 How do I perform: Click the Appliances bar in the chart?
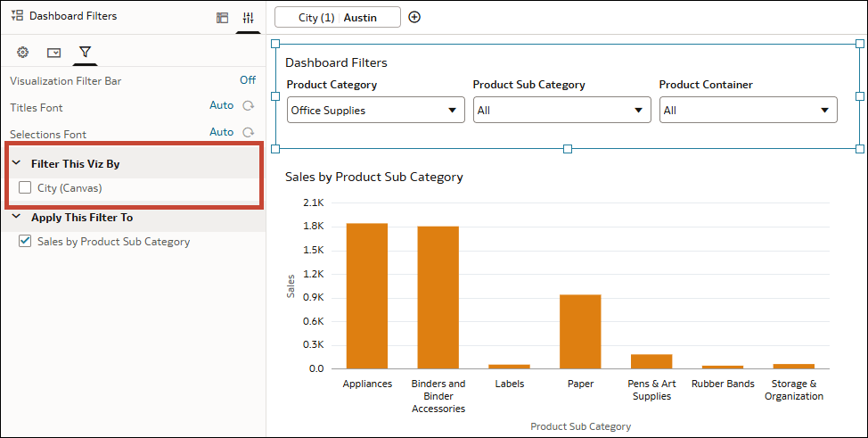[x=367, y=295]
